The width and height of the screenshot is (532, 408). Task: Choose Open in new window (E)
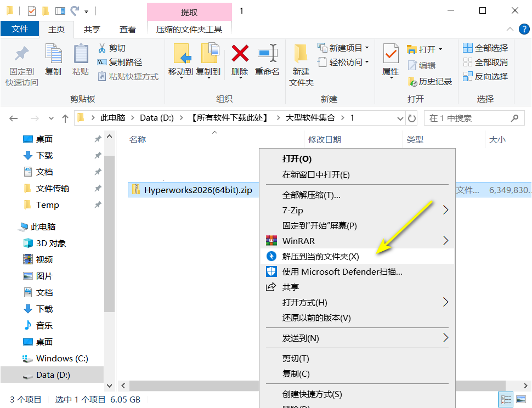[x=357, y=175]
